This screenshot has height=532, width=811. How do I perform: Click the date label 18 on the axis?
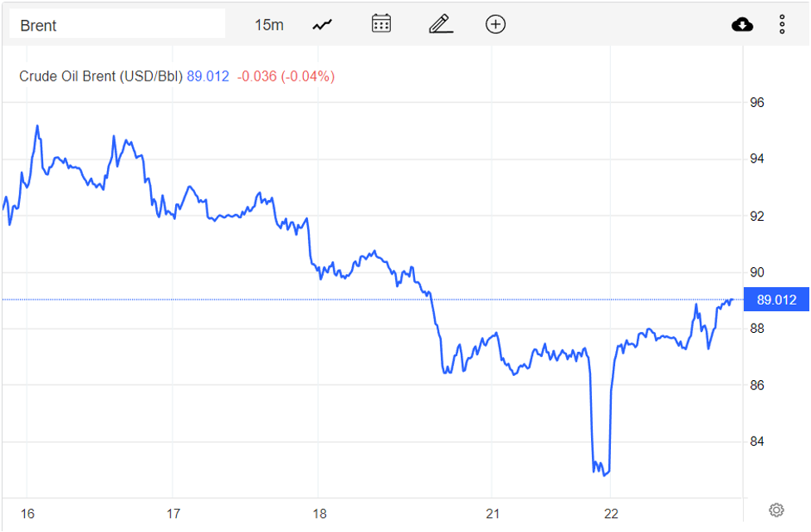coord(319,514)
